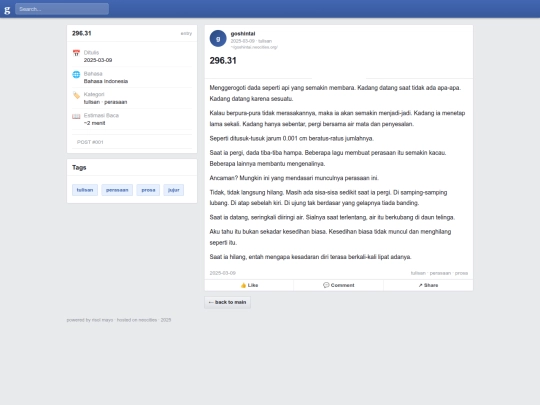Click the "Bahasa Indonesia" value
This screenshot has width=540, height=405.
coord(106,81)
